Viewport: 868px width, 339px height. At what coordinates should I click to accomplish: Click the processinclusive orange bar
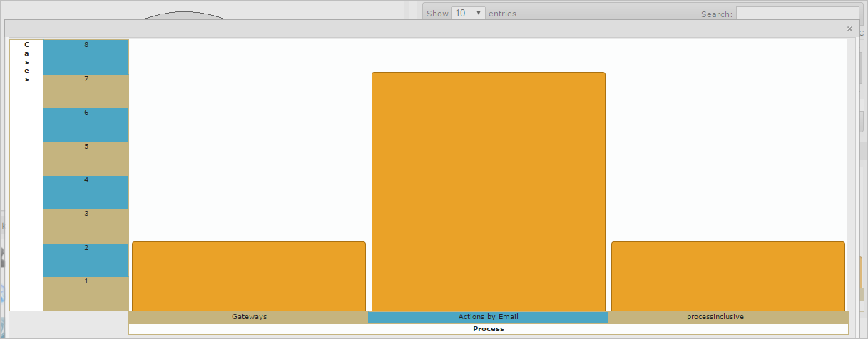coord(727,276)
